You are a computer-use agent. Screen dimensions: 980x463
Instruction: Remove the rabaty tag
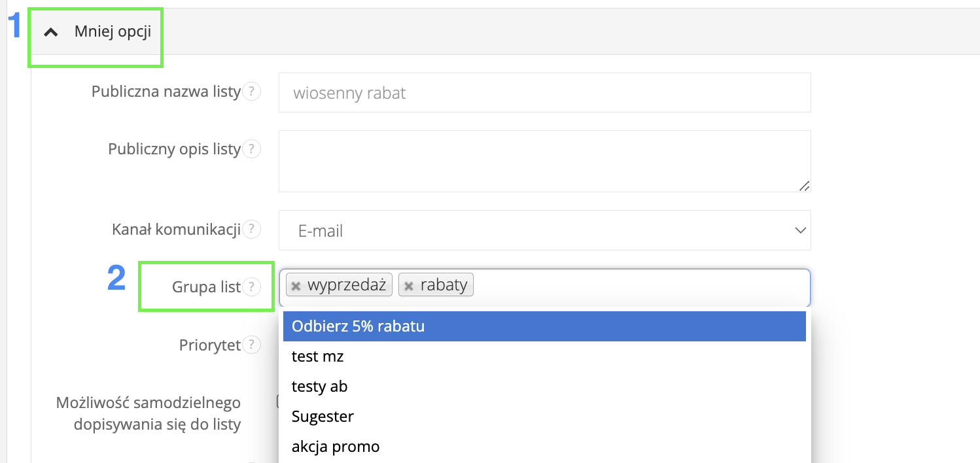click(x=409, y=286)
